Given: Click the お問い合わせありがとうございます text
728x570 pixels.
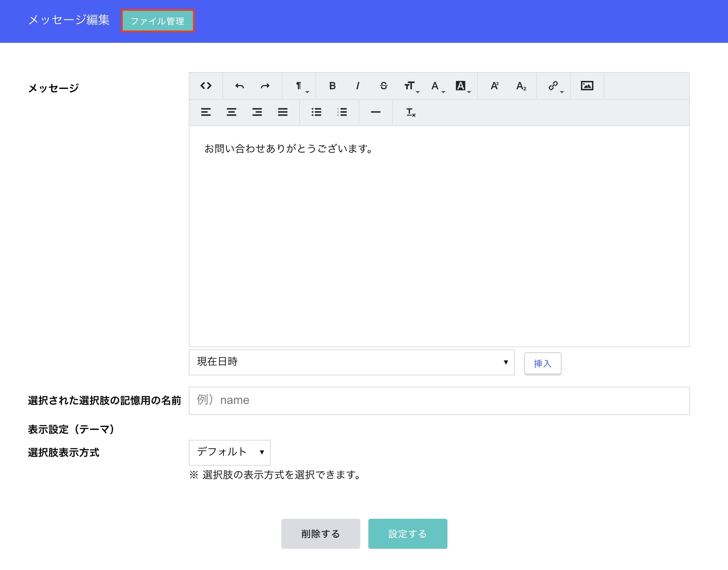Looking at the screenshot, I should click(x=289, y=149).
